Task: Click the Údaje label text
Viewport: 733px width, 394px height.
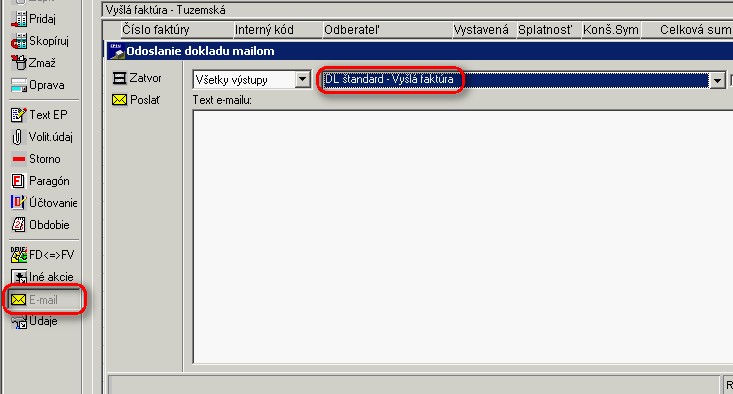Action: click(43, 321)
